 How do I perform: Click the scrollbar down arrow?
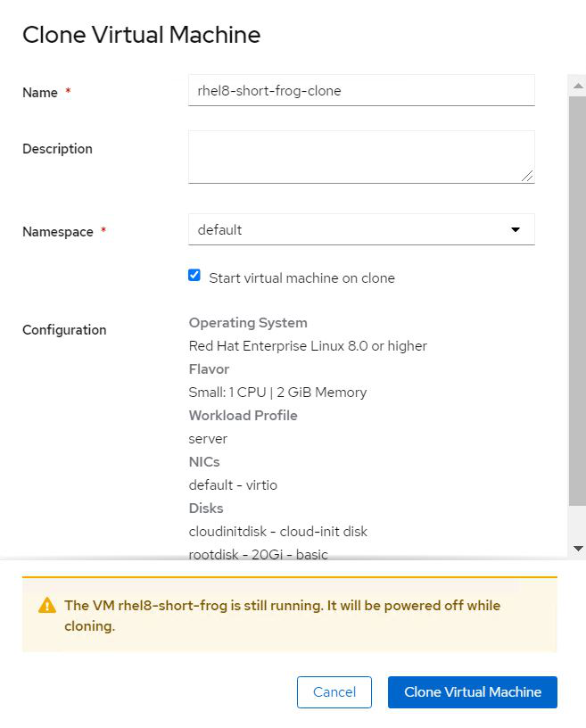(x=578, y=549)
